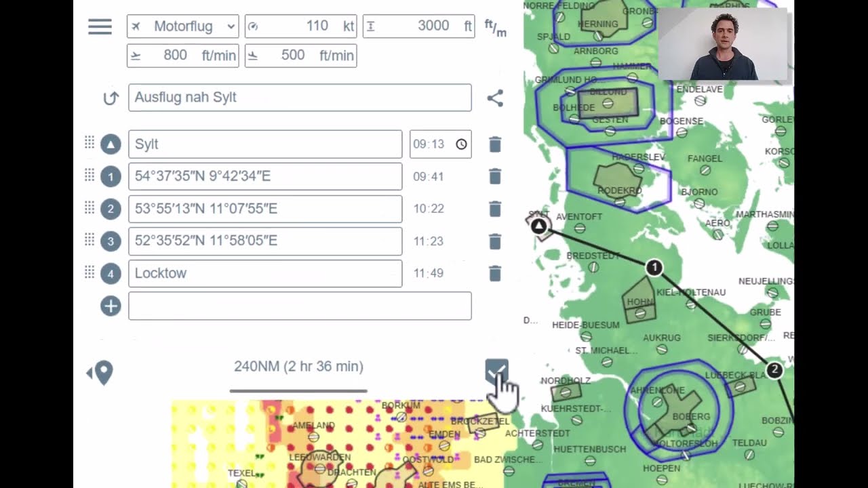Click the HOHN airfield on map
Viewport: 868px width, 488px height.
point(639,302)
